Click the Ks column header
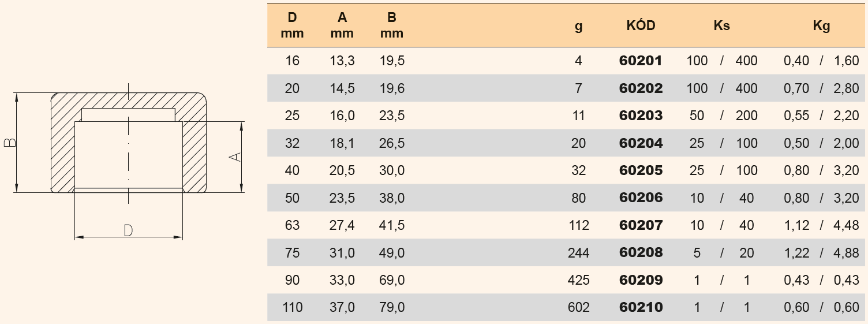 coord(721,25)
